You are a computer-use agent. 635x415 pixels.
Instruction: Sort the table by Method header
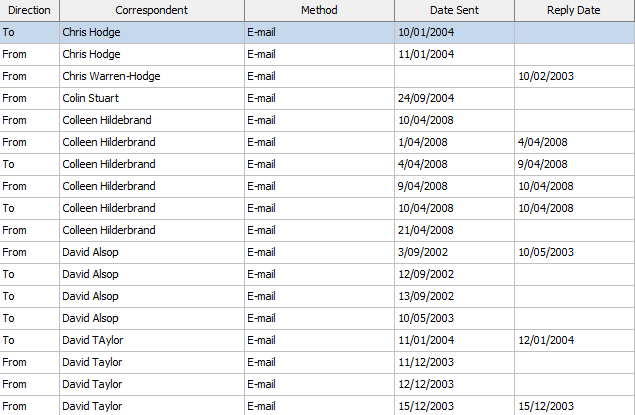click(x=319, y=10)
